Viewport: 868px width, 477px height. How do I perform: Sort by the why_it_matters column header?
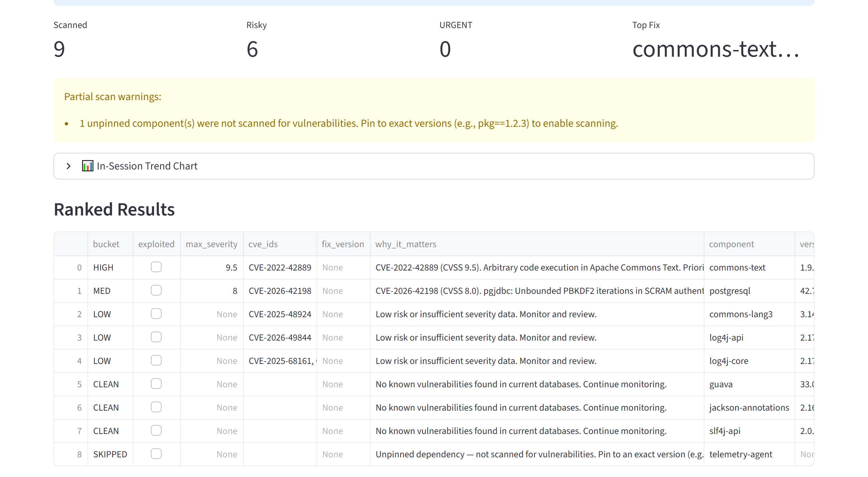(537, 244)
